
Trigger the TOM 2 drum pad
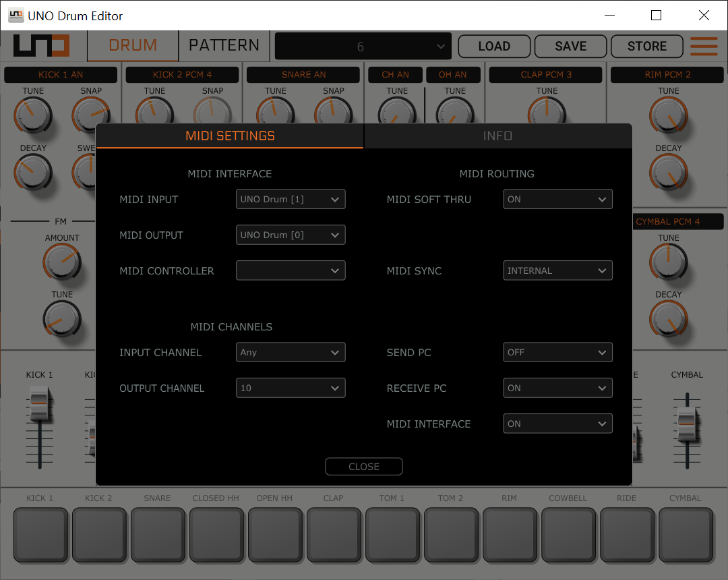[x=451, y=535]
